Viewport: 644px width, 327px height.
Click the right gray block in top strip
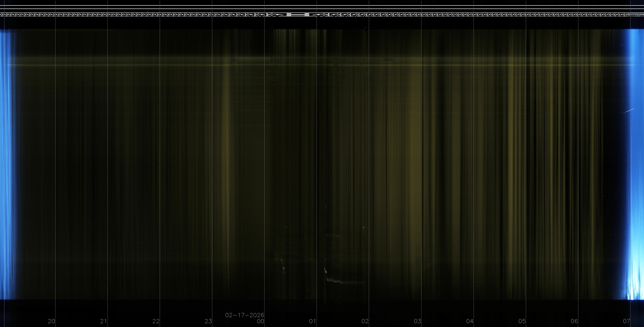(x=307, y=15)
